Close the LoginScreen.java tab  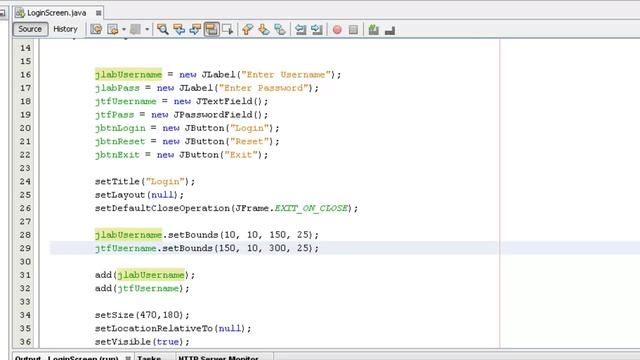click(x=98, y=13)
